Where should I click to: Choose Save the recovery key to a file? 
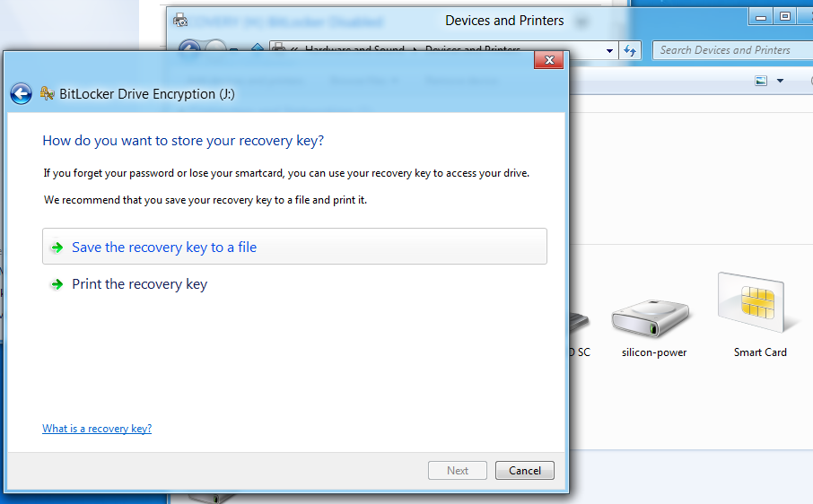(294, 247)
